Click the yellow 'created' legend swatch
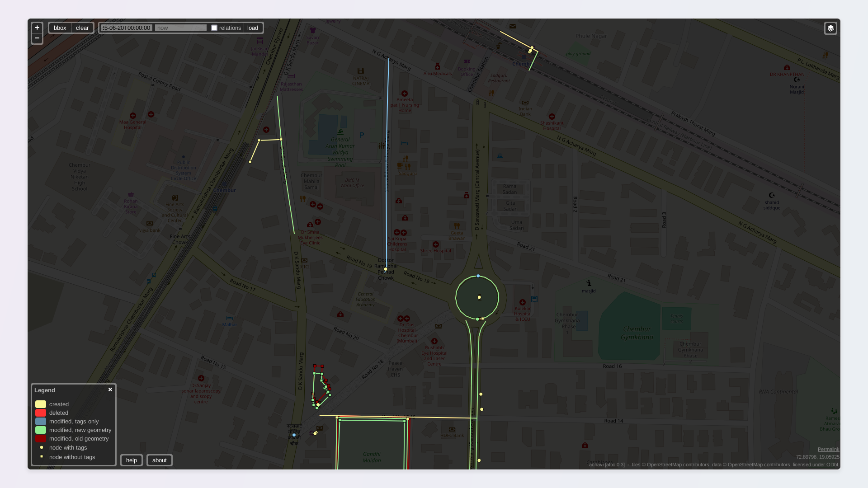 (41, 404)
